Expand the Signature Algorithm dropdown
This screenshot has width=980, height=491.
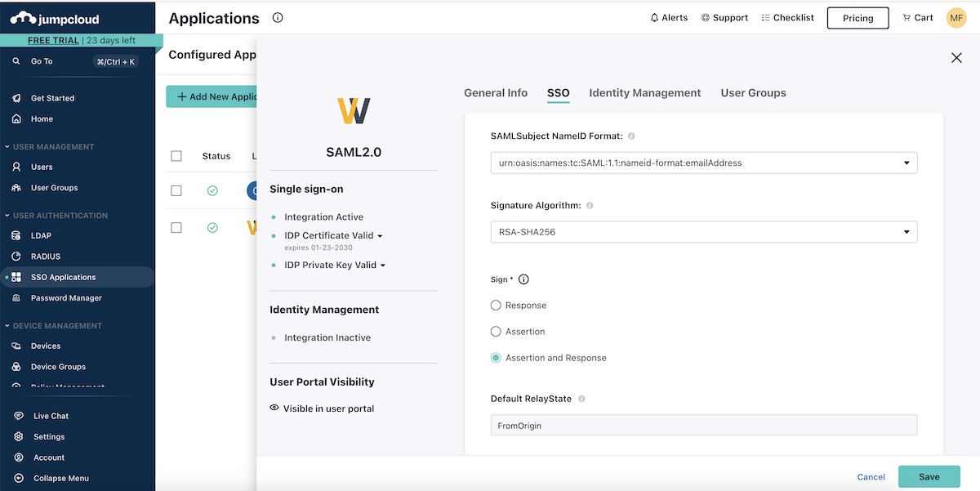703,232
